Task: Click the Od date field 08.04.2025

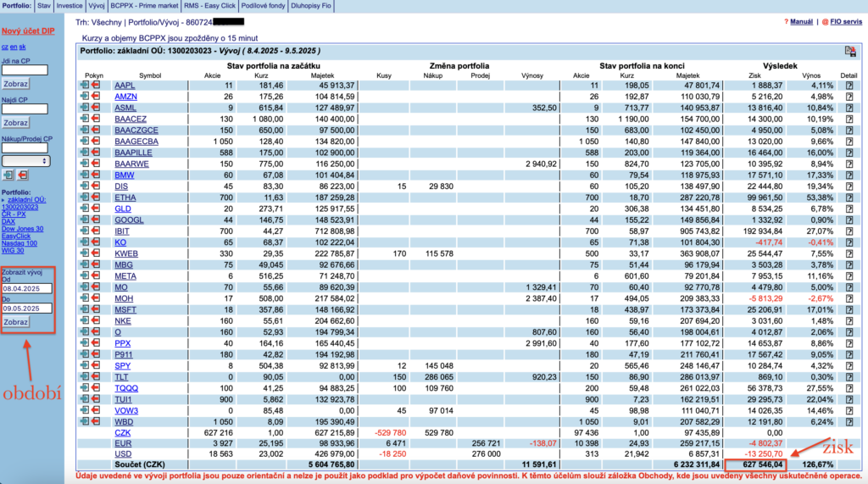Action: pos(27,288)
